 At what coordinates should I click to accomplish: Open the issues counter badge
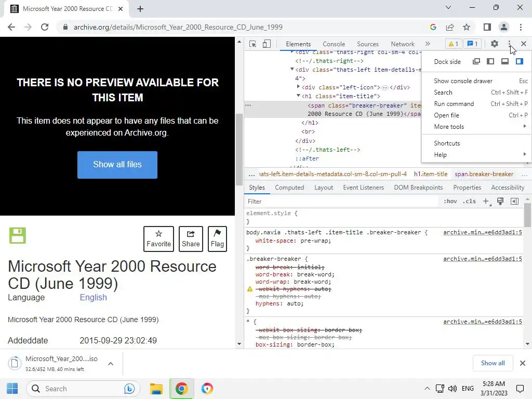click(473, 44)
